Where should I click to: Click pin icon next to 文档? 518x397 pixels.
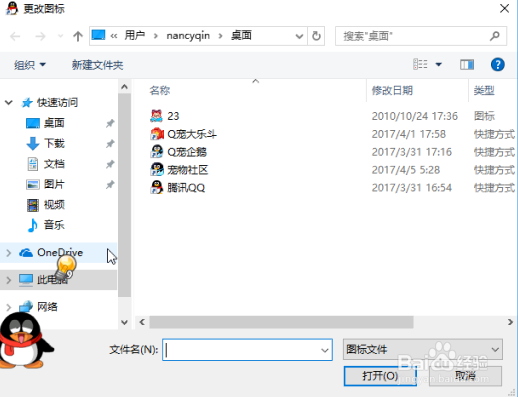coord(110,164)
